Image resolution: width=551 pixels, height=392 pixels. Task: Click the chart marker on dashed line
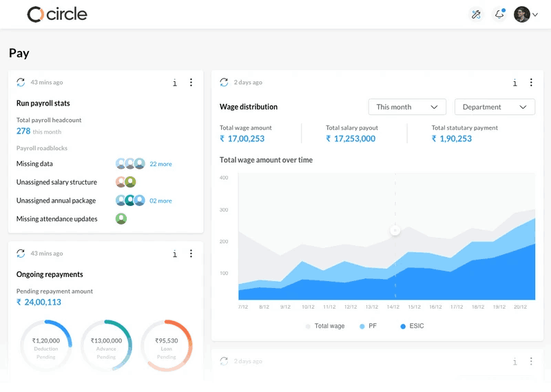point(395,231)
